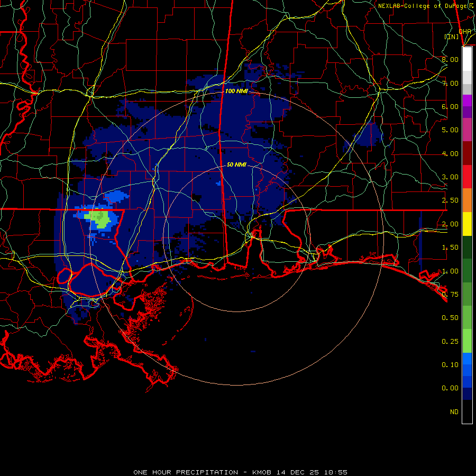Screen dimensions: 476x476
Task: Click the 1.50 legend value
Action: click(x=450, y=248)
